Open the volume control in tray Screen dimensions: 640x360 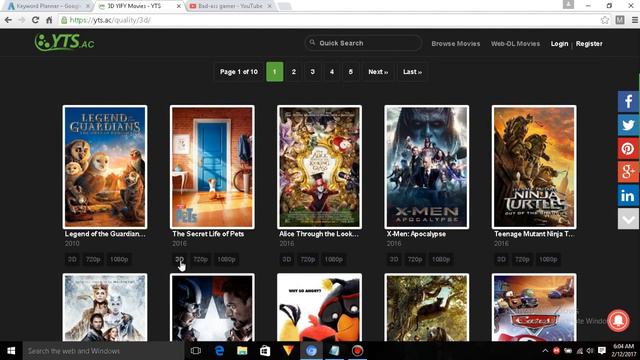[590, 351]
